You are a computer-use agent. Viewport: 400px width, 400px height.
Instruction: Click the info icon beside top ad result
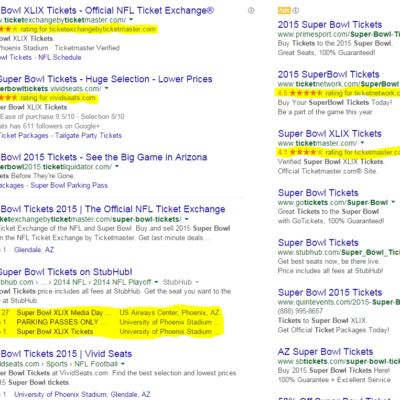251,11
